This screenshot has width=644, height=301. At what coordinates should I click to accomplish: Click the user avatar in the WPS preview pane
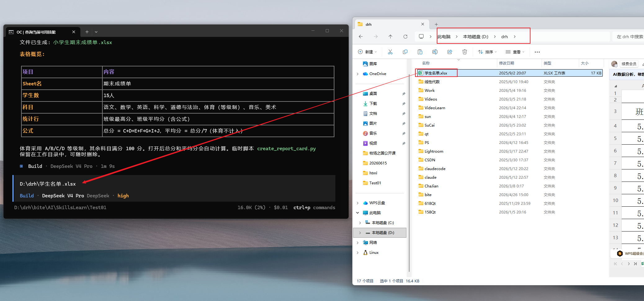(x=614, y=64)
